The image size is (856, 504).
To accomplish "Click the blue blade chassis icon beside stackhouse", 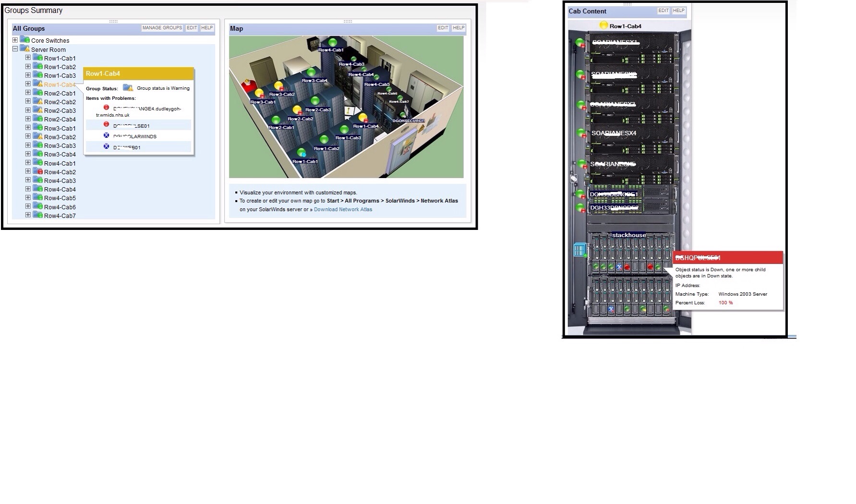I will tap(579, 250).
